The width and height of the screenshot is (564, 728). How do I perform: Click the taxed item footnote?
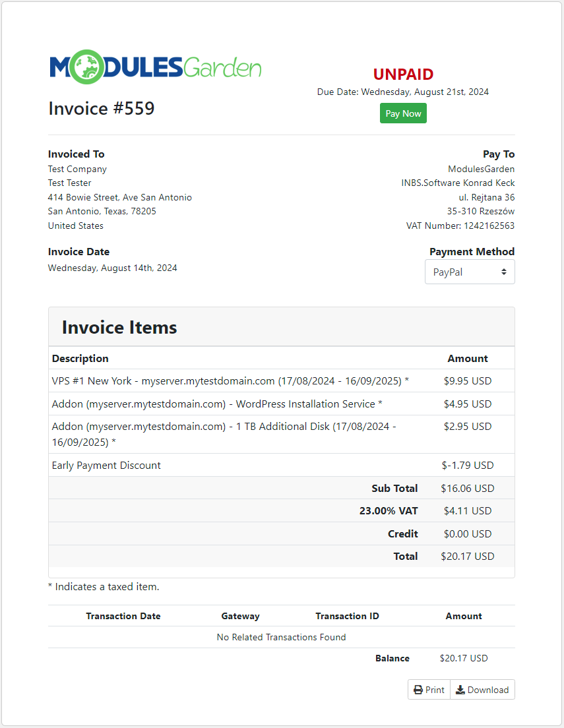click(104, 587)
